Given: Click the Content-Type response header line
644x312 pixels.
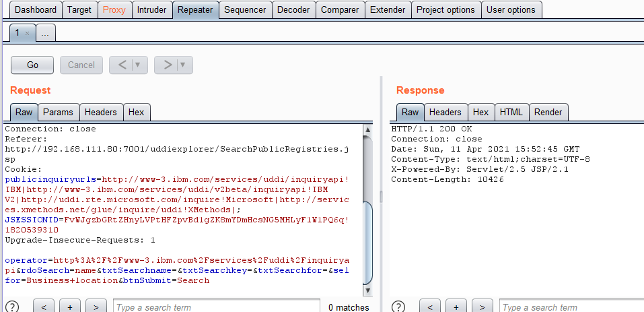Looking at the screenshot, I should pyautogui.click(x=491, y=160).
